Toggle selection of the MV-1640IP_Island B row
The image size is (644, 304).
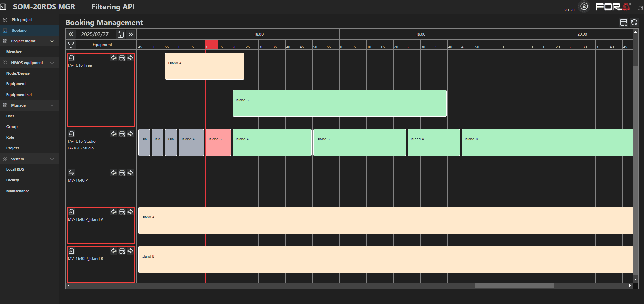tap(71, 251)
